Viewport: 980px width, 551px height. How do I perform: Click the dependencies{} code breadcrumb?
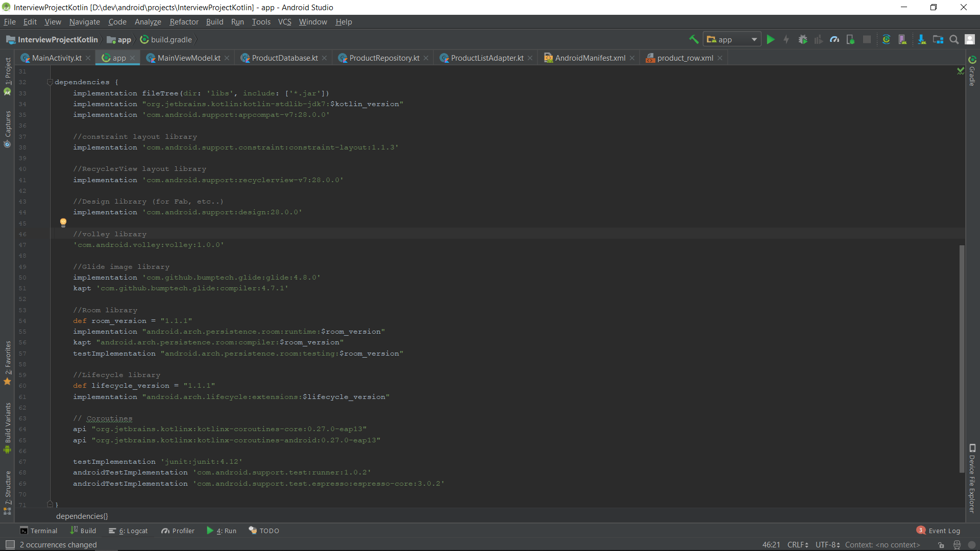coord(82,516)
